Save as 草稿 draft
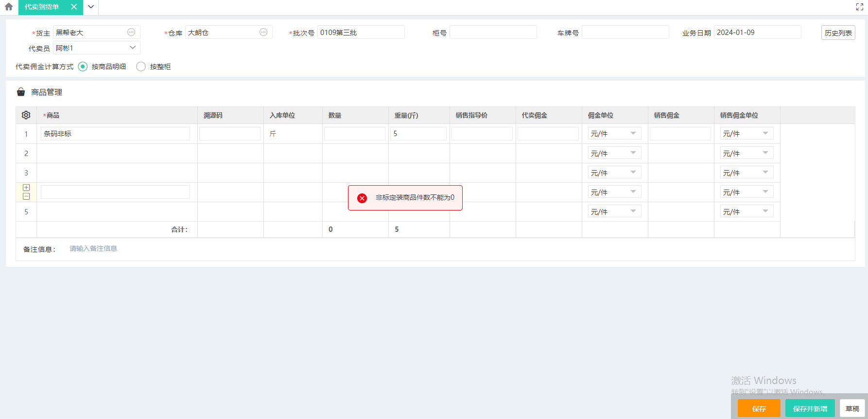The image size is (868, 419). tap(852, 408)
